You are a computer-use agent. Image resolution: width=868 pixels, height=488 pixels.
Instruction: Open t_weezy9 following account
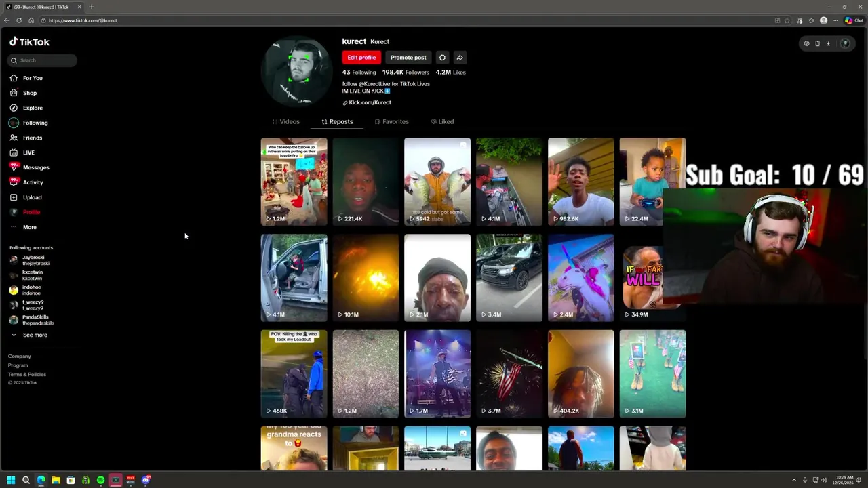pos(27,305)
